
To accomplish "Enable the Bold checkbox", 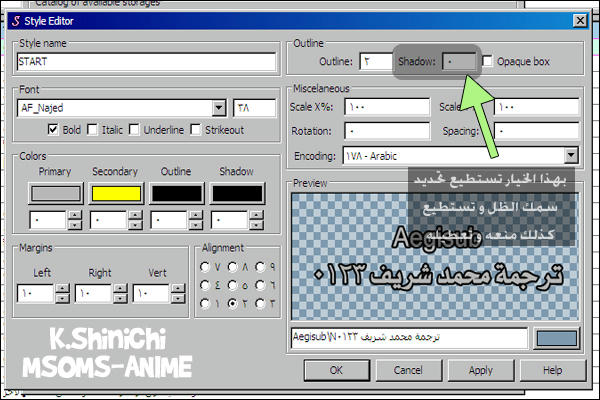I will [54, 130].
